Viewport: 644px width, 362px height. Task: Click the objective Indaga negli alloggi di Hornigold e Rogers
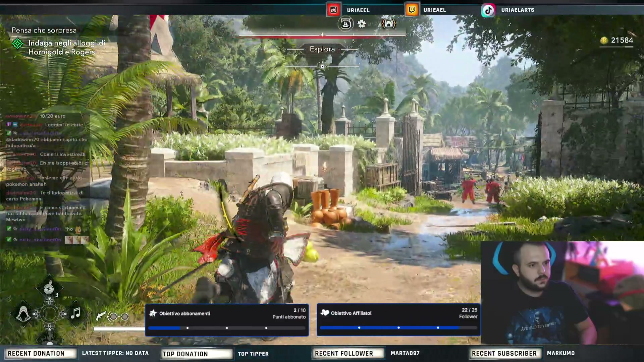click(67, 47)
